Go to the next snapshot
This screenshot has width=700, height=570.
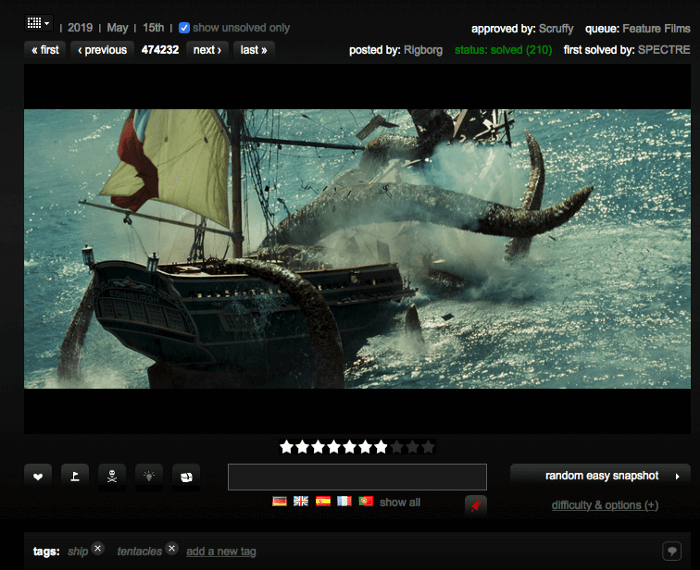[207, 50]
